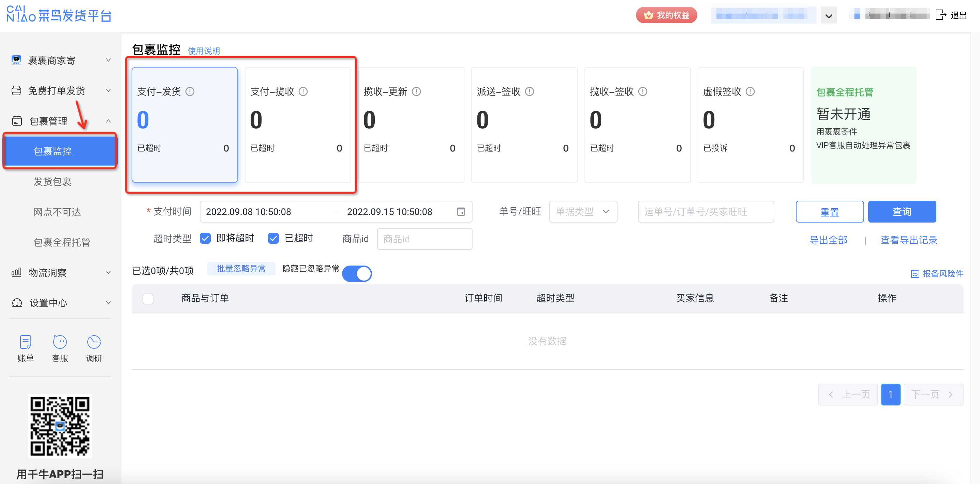Viewport: 980px width, 484px height.
Task: Expand the 裹裹商家寄 menu
Action: [108, 60]
